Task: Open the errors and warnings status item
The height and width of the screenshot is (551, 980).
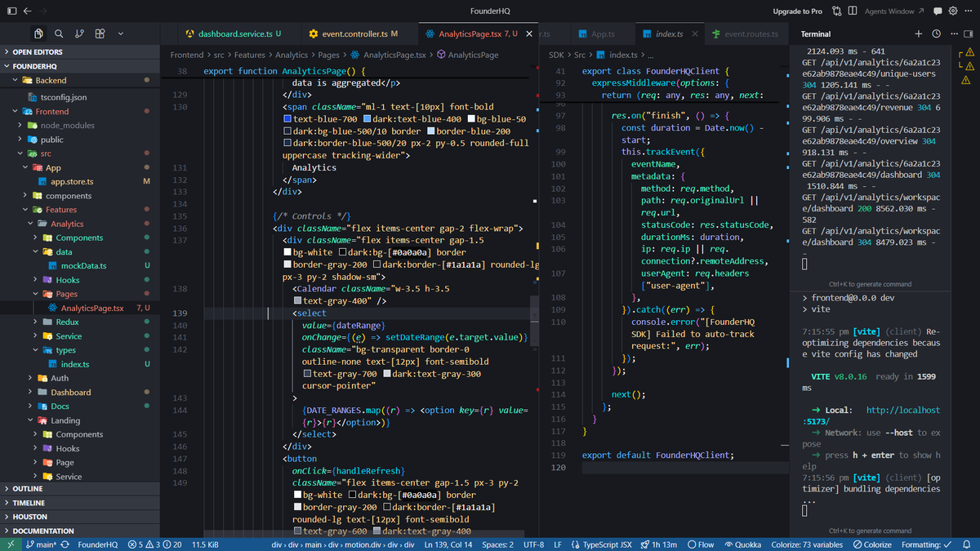Action: (155, 544)
